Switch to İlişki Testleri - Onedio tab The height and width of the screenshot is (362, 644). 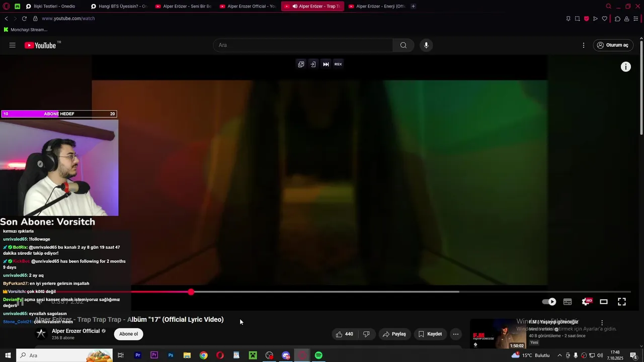coord(54,6)
